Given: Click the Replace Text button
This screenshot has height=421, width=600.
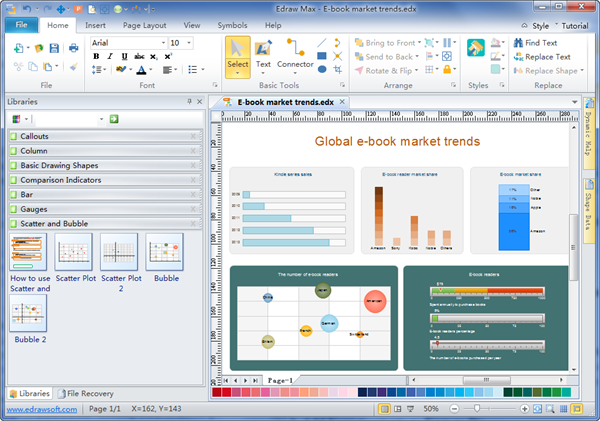Looking at the screenshot, I should coord(540,57).
